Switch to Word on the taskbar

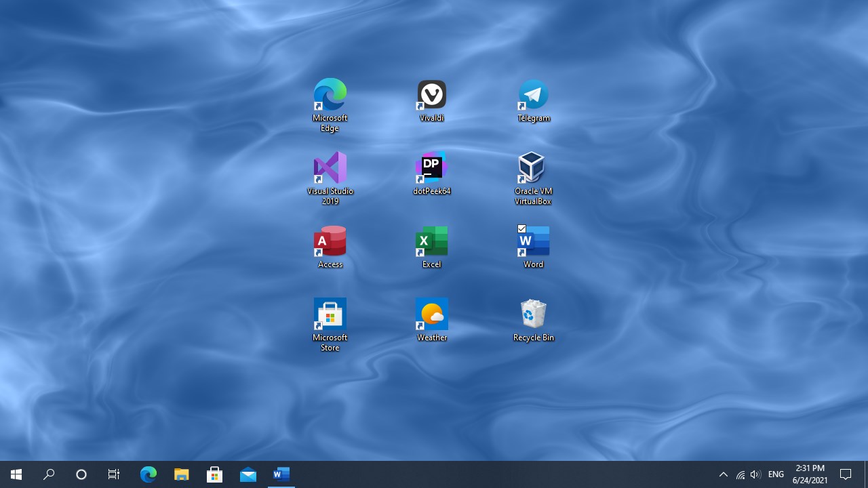pos(281,474)
